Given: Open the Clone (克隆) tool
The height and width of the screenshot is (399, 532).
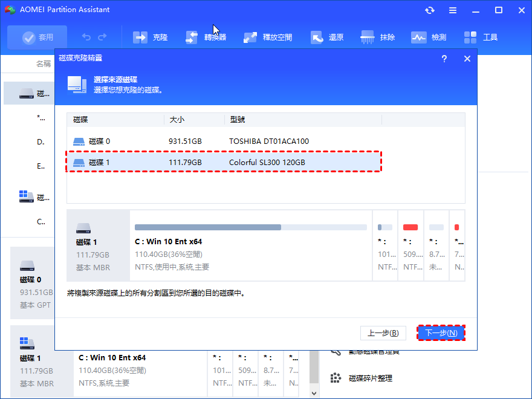Looking at the screenshot, I should (x=151, y=37).
